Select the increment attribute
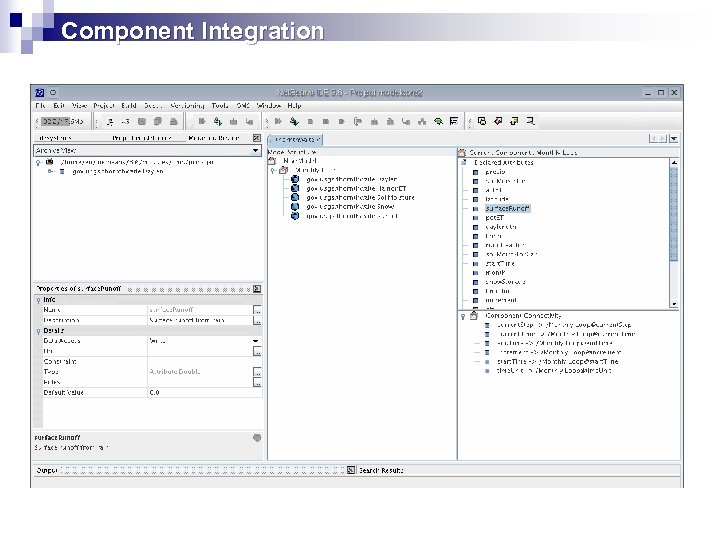720x540 pixels. pyautogui.click(x=501, y=300)
